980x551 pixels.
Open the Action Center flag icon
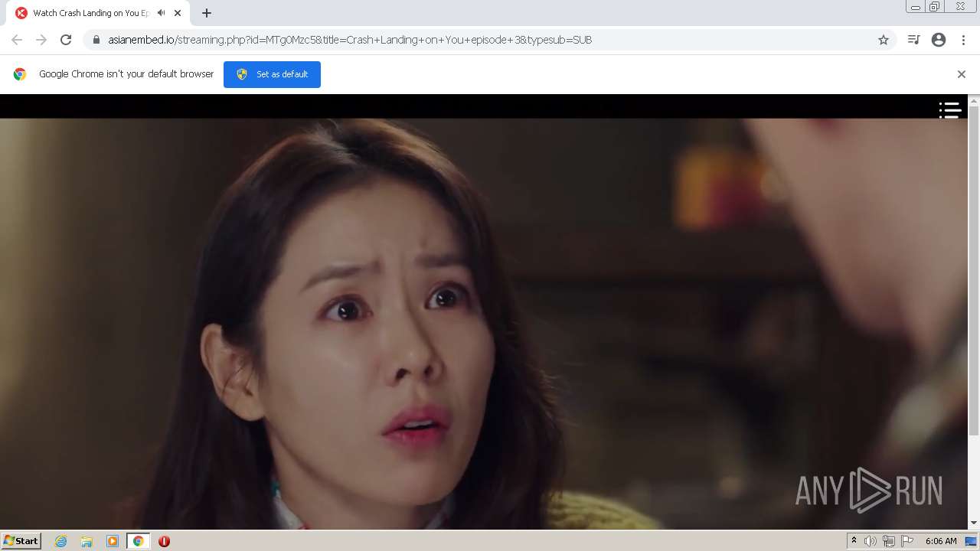[907, 541]
